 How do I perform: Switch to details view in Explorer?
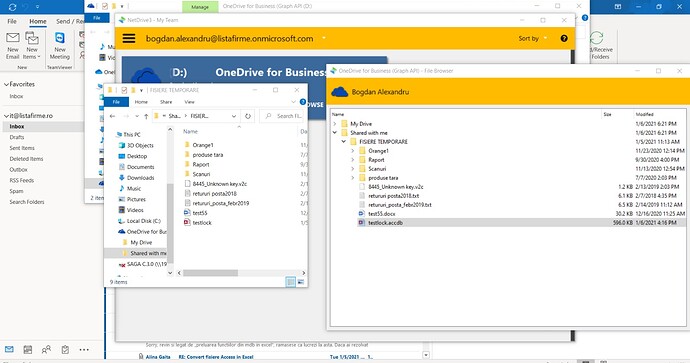pyautogui.click(x=290, y=282)
